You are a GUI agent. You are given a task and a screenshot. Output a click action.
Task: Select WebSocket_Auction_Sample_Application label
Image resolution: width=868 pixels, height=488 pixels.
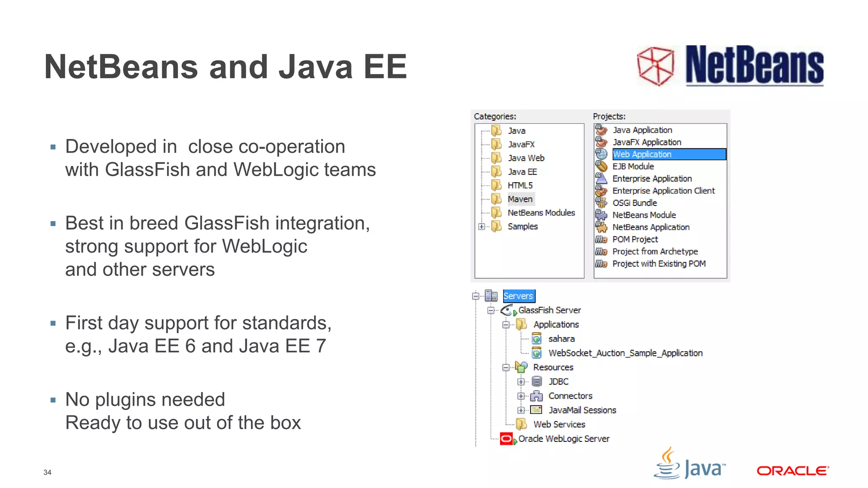point(626,353)
